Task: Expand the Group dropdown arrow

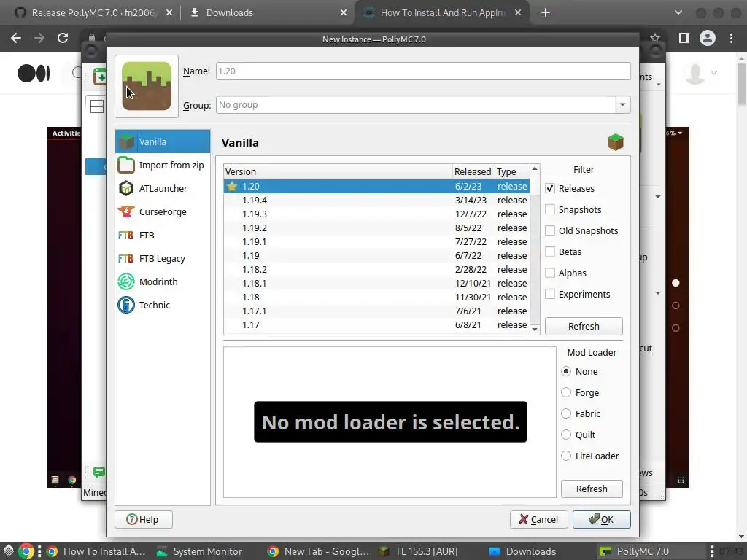Action: click(622, 105)
